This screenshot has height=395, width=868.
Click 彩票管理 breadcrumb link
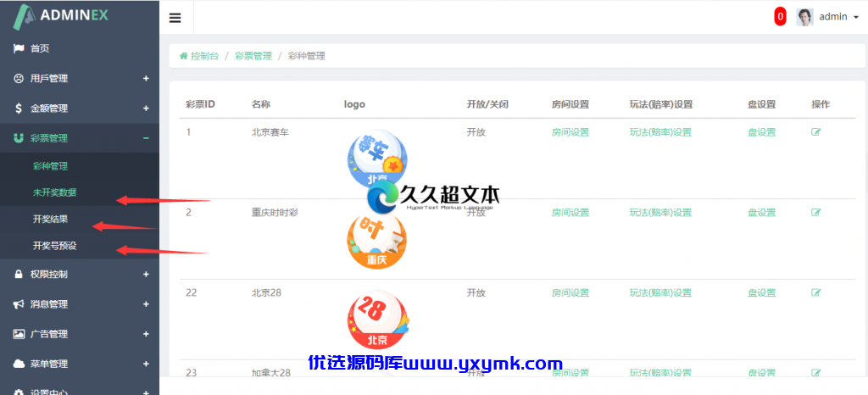click(253, 56)
